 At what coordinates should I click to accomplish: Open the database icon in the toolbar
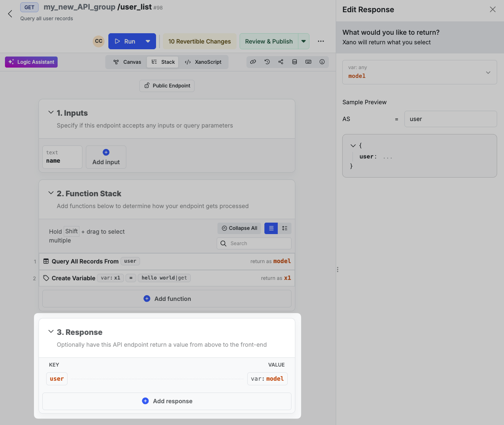point(295,62)
